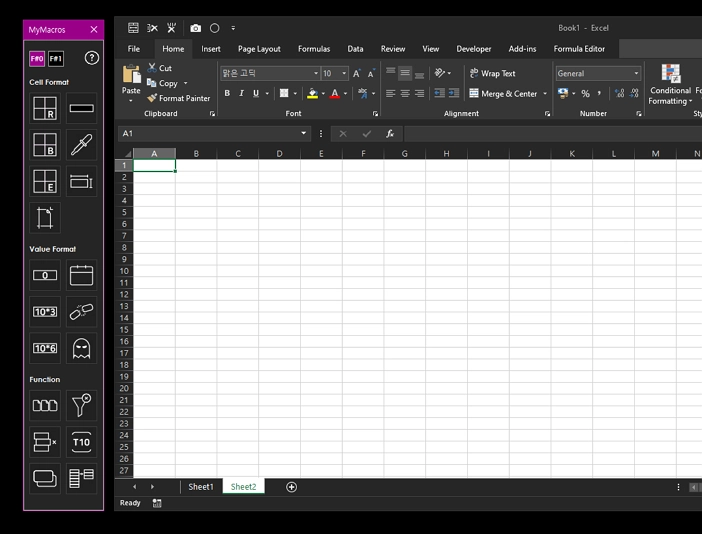Open the General number format dropdown
Screen dimensions: 702x534
tap(636, 73)
